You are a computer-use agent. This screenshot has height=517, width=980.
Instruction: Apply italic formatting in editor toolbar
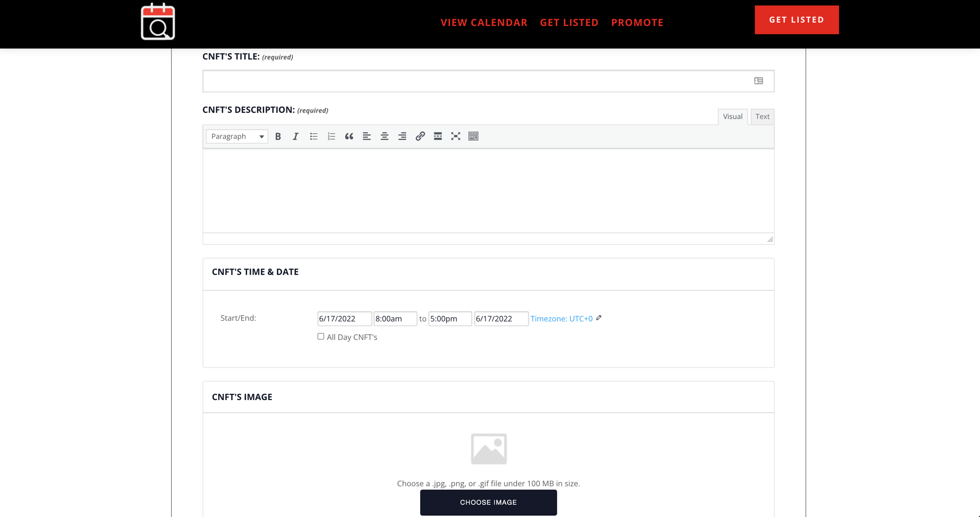(x=296, y=136)
